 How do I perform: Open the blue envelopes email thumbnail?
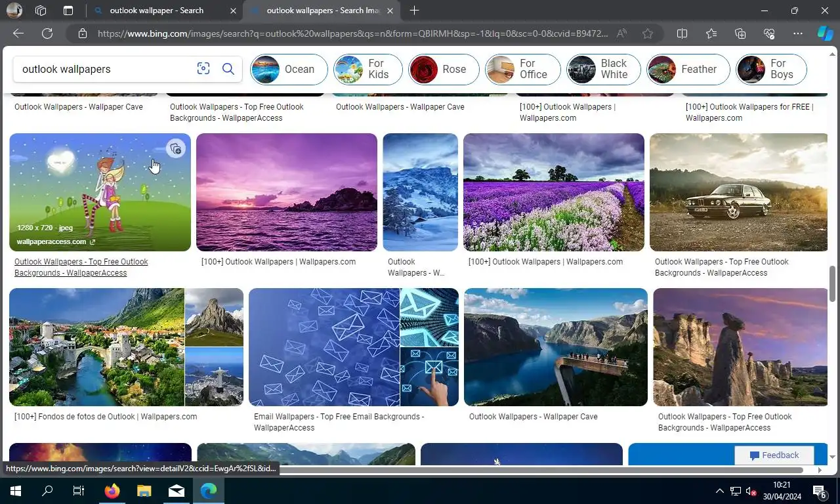(x=324, y=347)
